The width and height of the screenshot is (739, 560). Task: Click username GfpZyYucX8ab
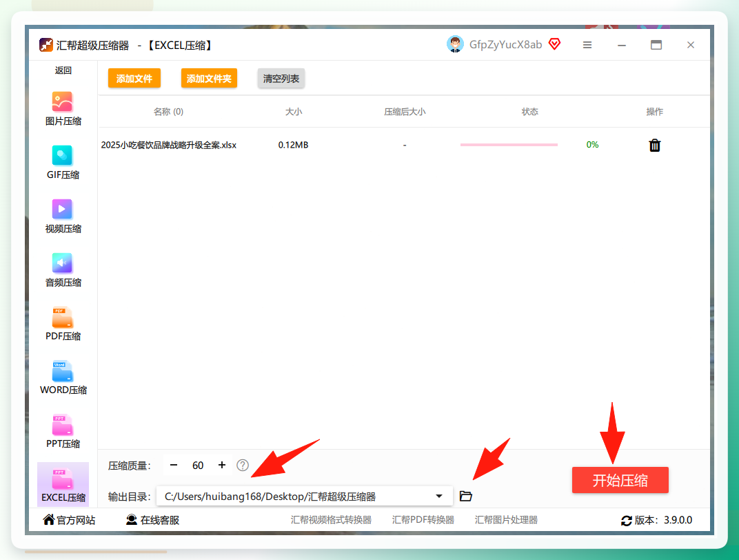point(506,45)
